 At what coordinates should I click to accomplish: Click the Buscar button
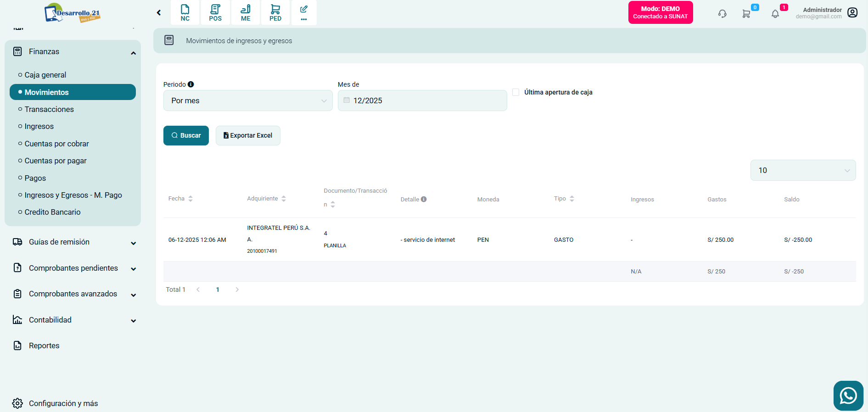(x=186, y=135)
